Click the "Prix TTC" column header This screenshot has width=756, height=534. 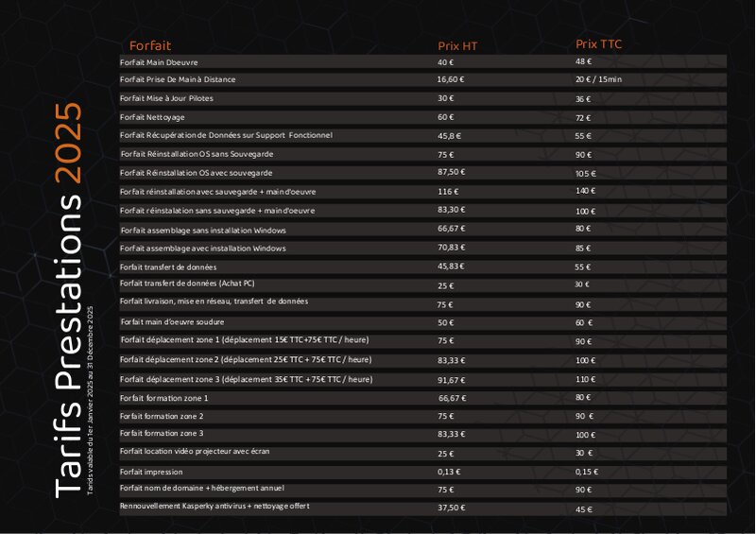click(598, 44)
